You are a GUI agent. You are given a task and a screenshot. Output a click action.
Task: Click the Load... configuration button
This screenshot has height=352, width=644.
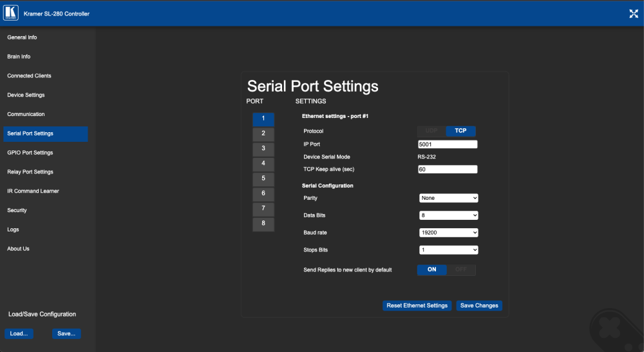click(19, 333)
